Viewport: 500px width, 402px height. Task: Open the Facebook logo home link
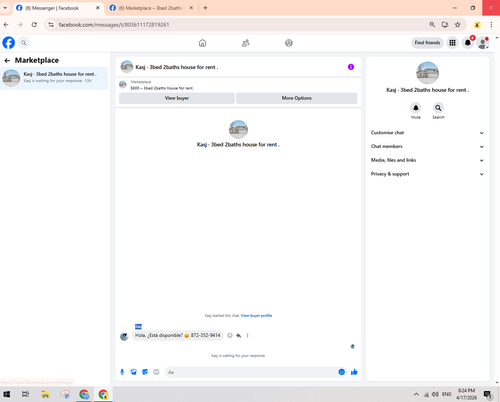(9, 43)
